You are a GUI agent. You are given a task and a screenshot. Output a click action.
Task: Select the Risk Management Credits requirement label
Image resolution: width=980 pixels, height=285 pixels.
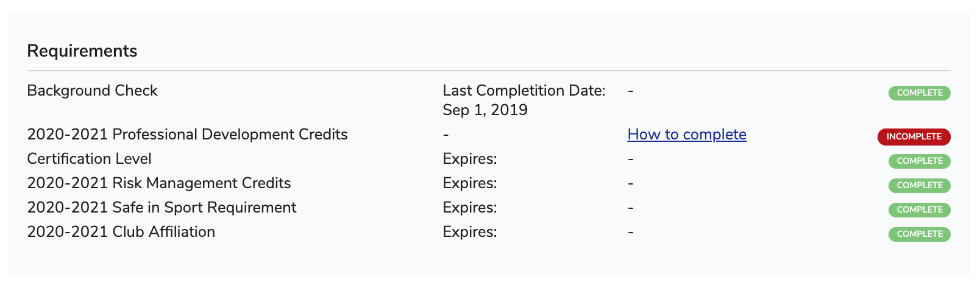point(159,183)
